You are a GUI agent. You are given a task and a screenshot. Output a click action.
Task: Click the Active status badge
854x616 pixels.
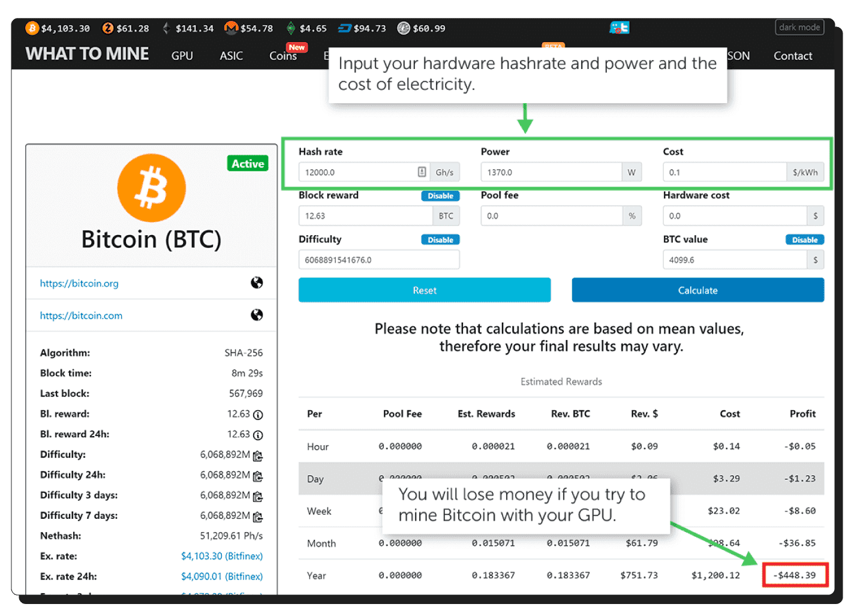(x=248, y=163)
